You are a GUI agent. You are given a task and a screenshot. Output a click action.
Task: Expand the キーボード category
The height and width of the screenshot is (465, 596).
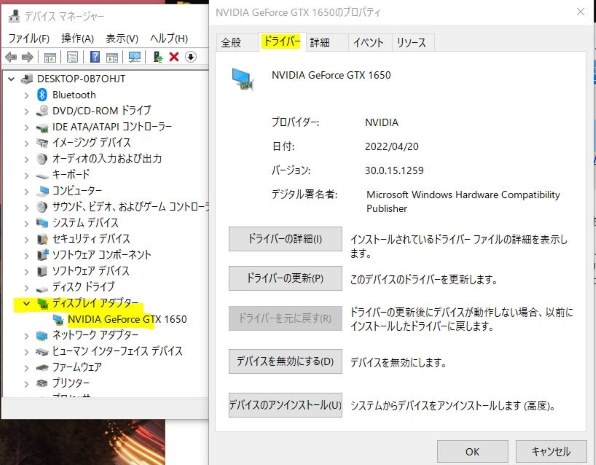[26, 175]
